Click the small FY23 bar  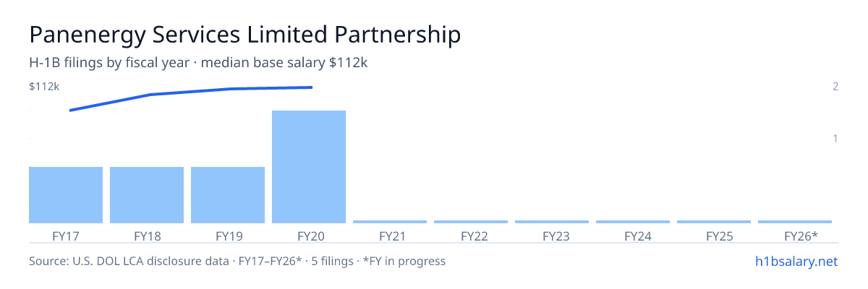click(552, 222)
